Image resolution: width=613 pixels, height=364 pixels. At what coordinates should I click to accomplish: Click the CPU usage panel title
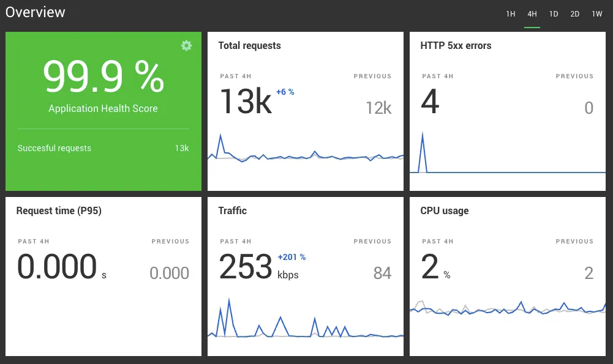coord(444,210)
